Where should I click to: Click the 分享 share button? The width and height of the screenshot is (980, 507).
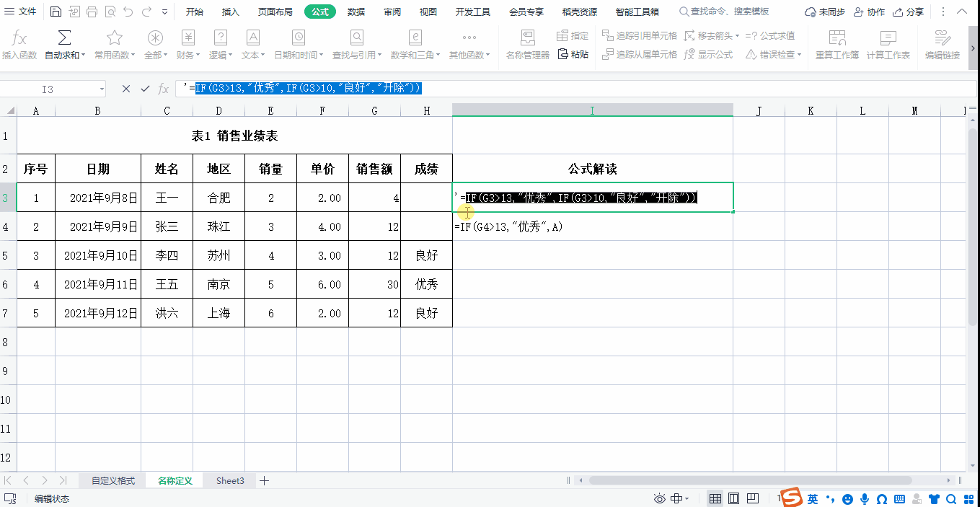909,12
